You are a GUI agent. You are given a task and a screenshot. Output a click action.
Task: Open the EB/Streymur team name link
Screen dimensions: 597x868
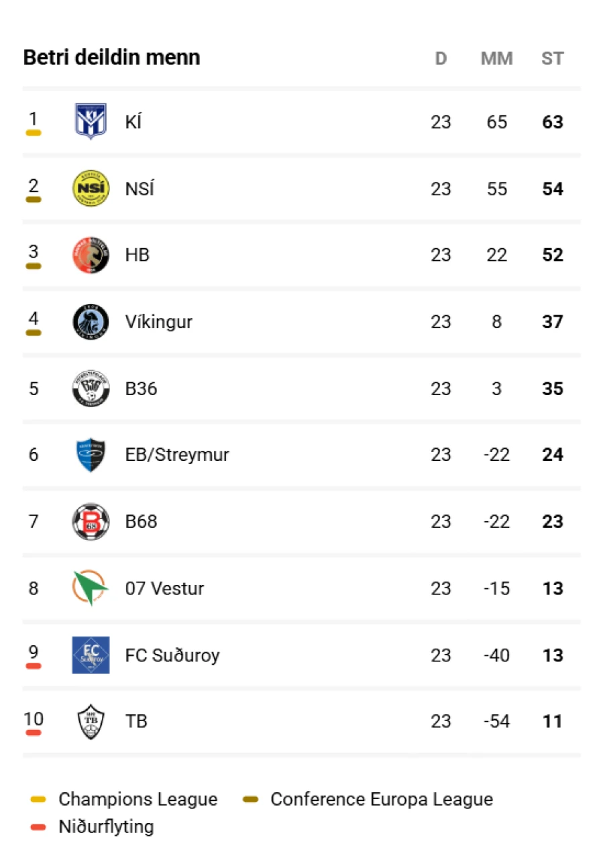tap(177, 455)
